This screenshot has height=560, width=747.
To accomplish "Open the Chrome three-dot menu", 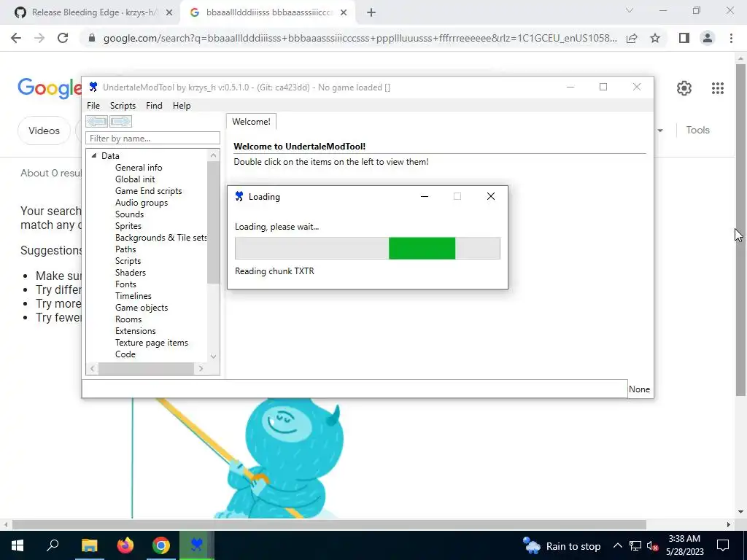I will [x=731, y=38].
